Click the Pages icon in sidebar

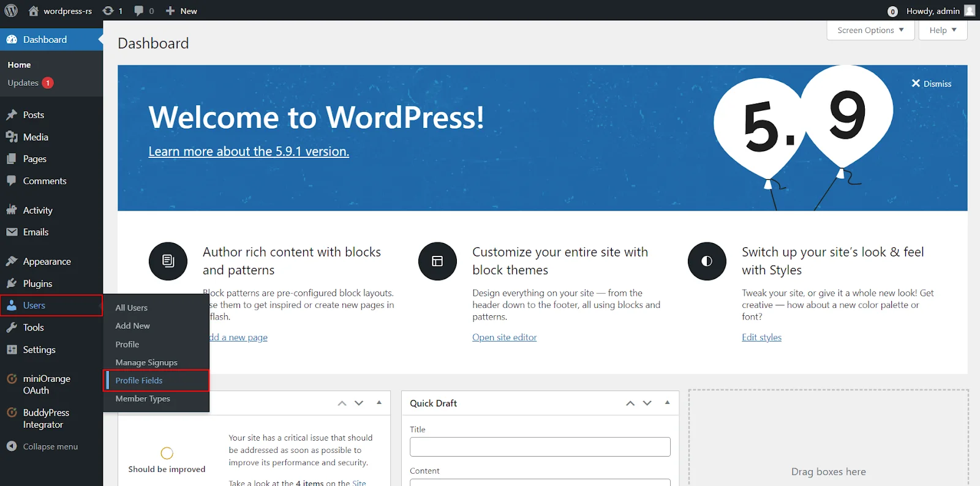click(x=12, y=159)
